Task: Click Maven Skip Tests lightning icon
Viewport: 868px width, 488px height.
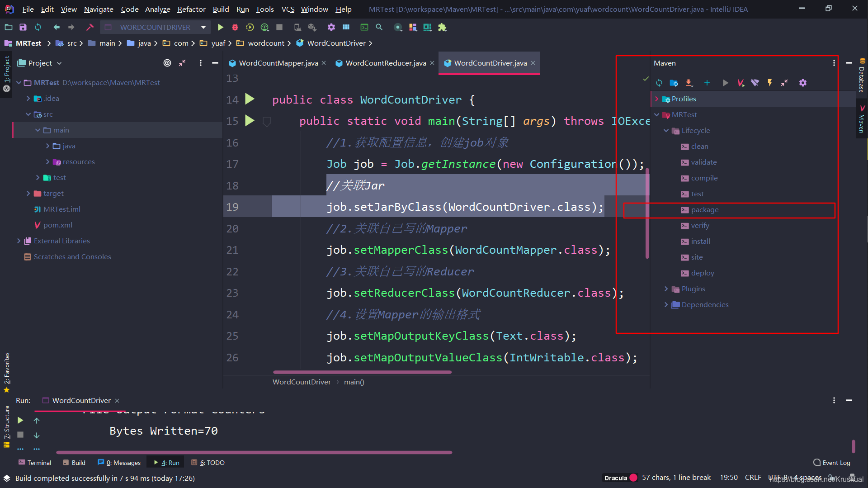Action: [770, 83]
